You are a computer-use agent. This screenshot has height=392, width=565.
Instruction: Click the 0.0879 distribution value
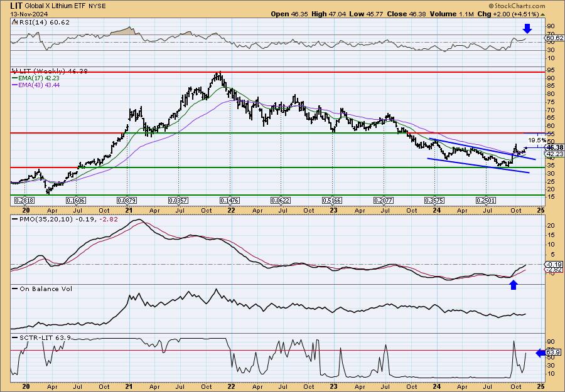click(127, 200)
